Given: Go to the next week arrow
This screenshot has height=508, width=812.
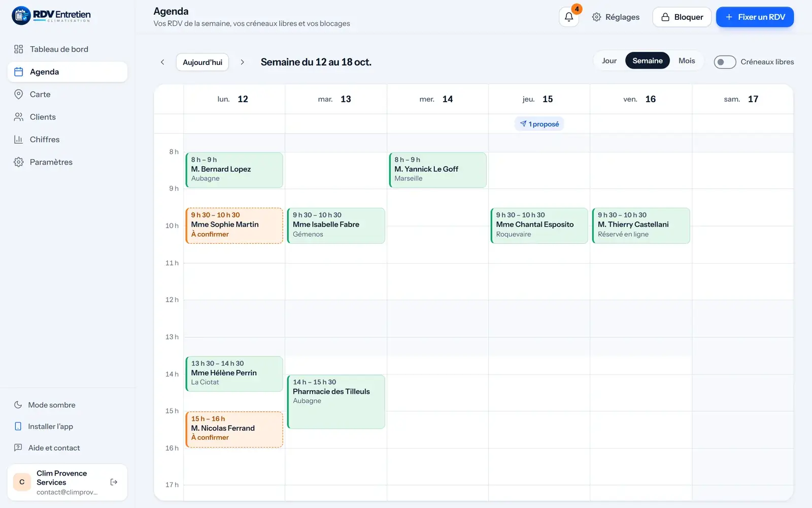Looking at the screenshot, I should (242, 62).
